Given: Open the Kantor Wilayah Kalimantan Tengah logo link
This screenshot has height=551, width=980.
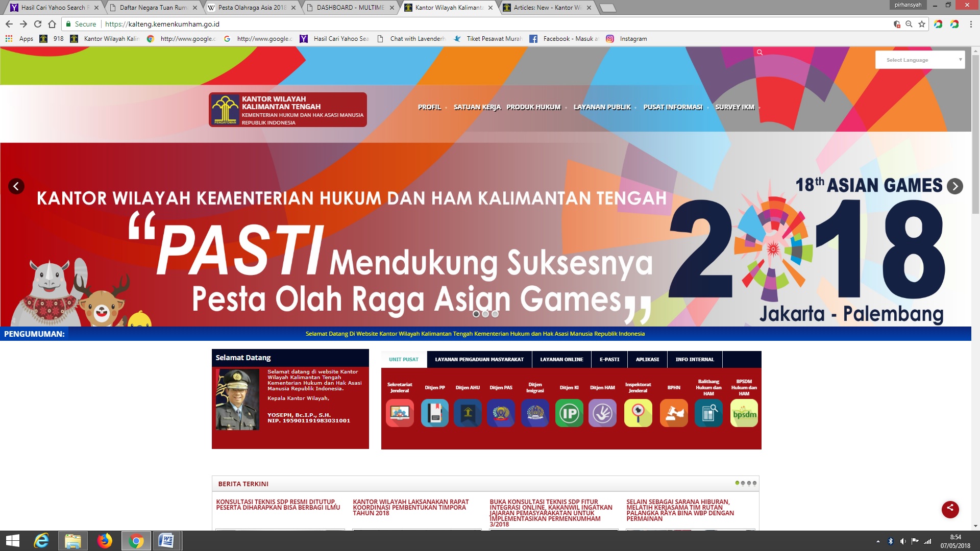Looking at the screenshot, I should click(x=287, y=110).
